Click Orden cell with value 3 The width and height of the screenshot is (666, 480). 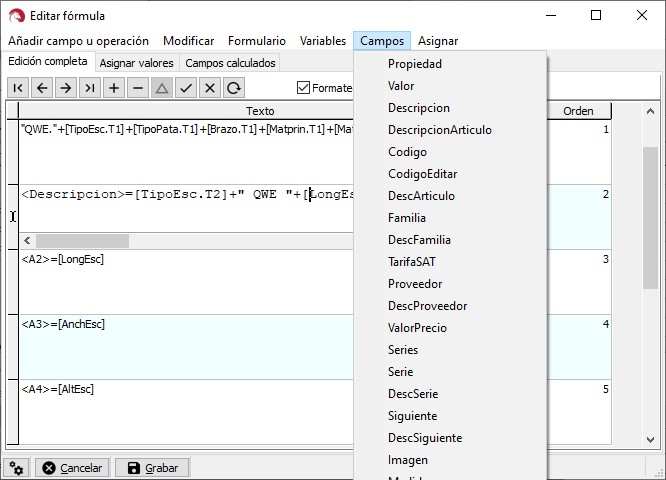pos(579,282)
